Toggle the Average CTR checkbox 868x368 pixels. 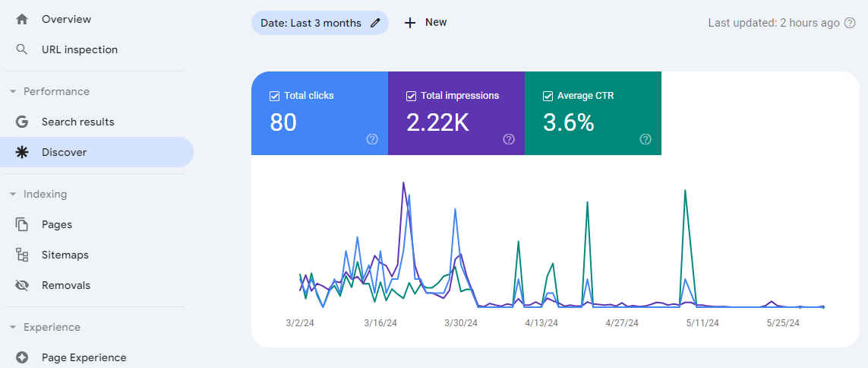548,96
